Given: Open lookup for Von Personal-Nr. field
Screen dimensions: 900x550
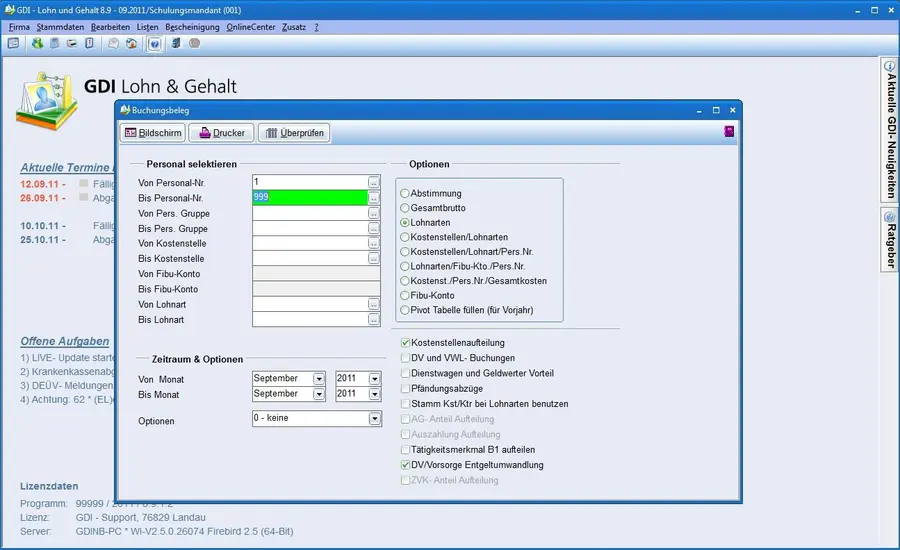Looking at the screenshot, I should (374, 182).
